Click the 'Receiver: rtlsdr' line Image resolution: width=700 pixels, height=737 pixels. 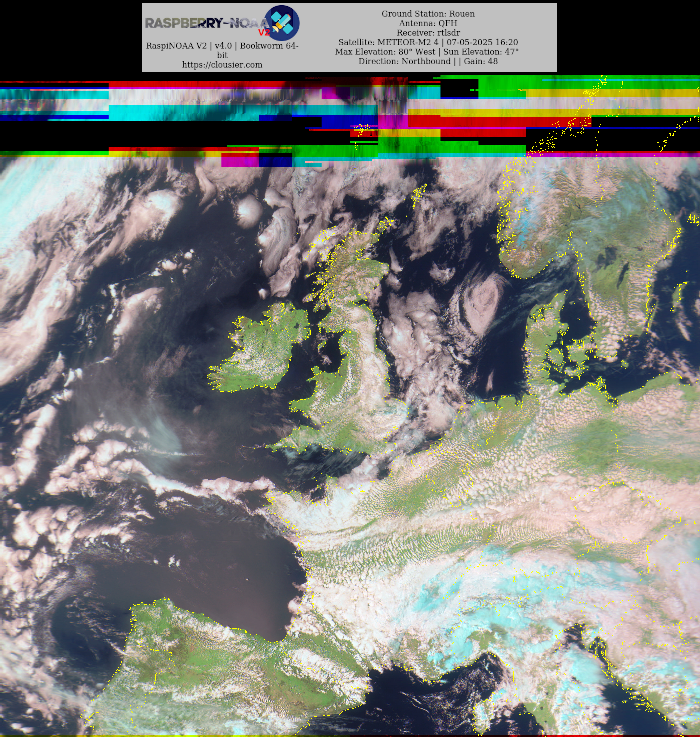(428, 33)
